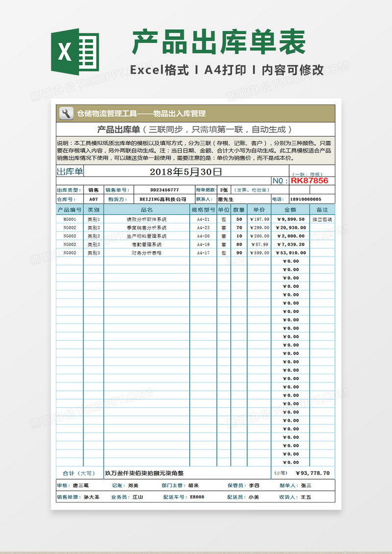Select spec model A4-17

click(203, 253)
